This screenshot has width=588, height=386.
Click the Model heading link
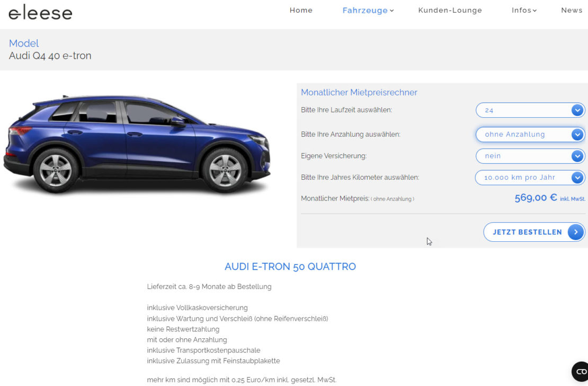(24, 43)
